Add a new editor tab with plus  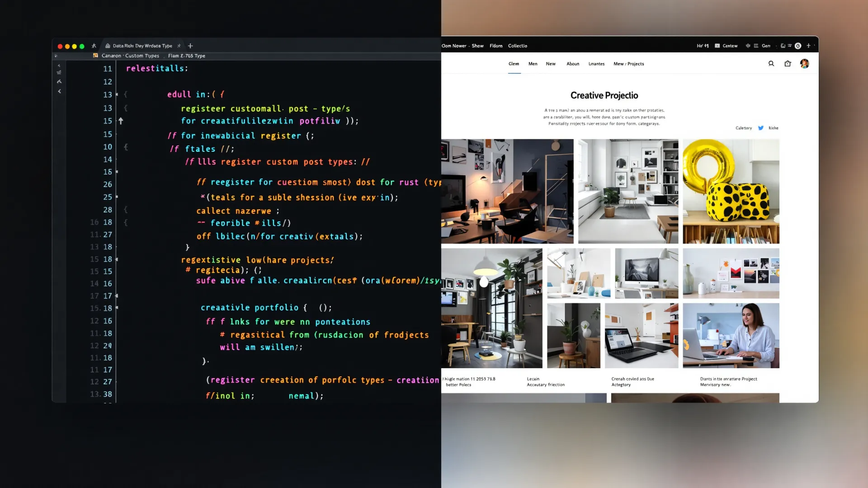[x=190, y=46]
